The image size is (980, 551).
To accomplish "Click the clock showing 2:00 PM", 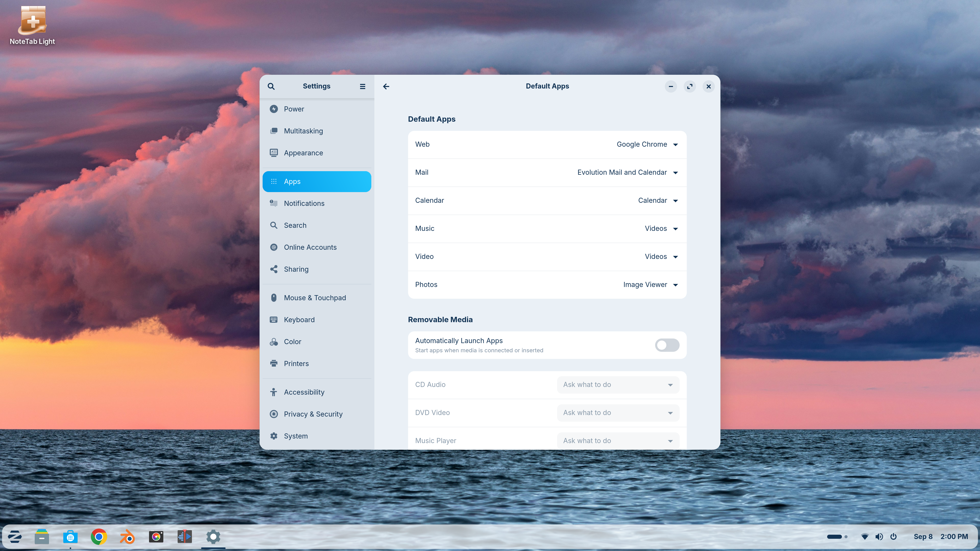I will pyautogui.click(x=954, y=536).
